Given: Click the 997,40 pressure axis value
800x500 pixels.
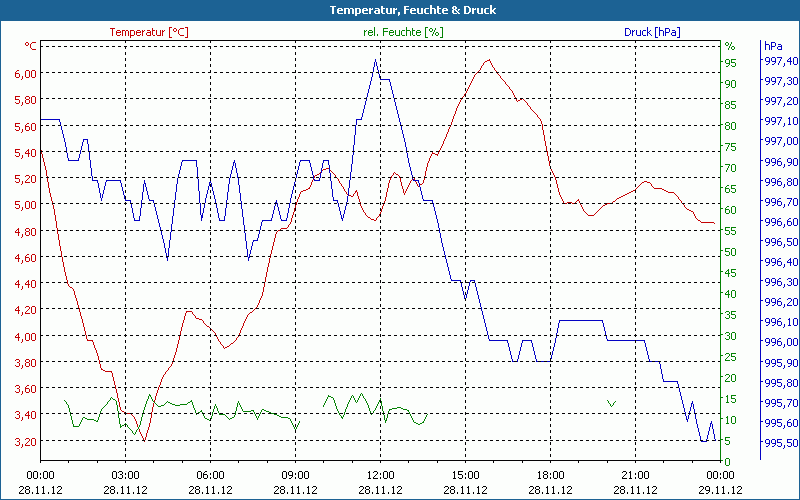Looking at the screenshot, I should pos(780,61).
